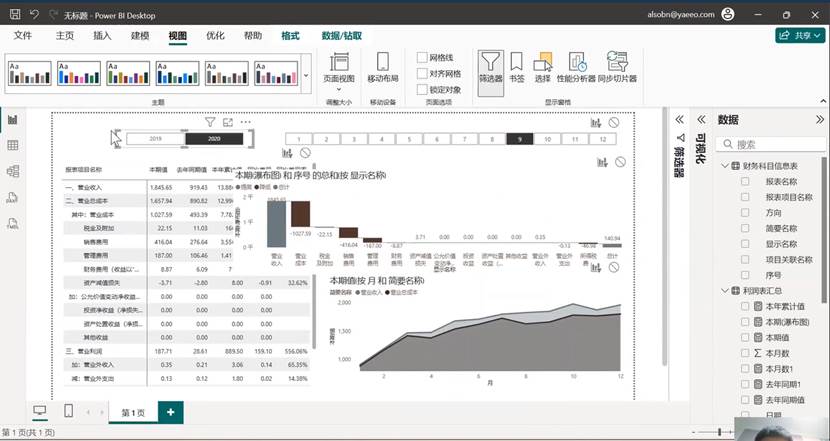Click the filter interaction icon above month slicer
This screenshot has width=830, height=441.
click(596, 123)
